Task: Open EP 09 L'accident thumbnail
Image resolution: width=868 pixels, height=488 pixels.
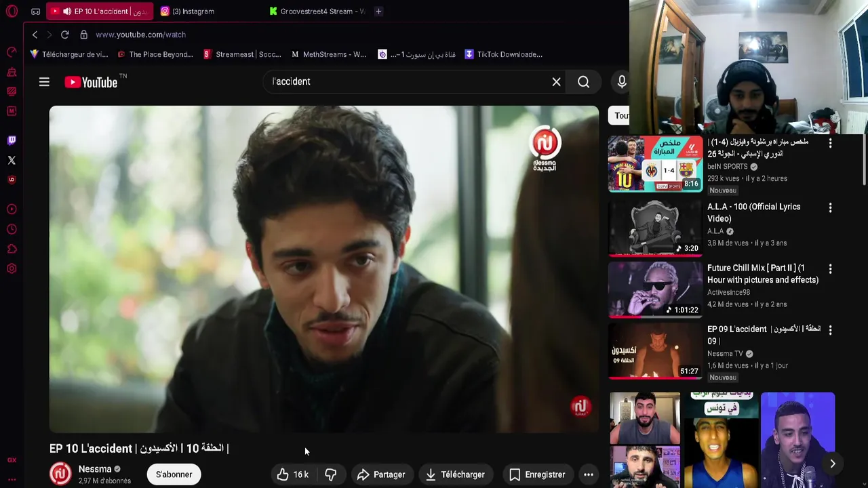Action: (x=655, y=350)
